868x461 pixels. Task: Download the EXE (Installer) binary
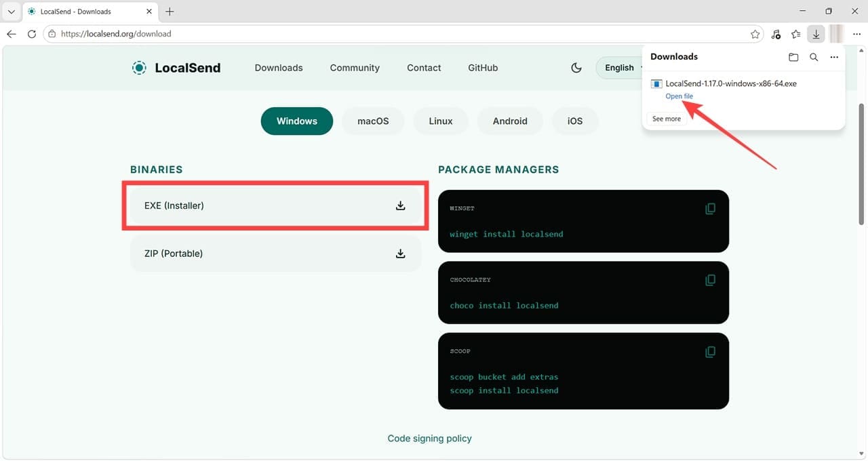click(x=275, y=205)
